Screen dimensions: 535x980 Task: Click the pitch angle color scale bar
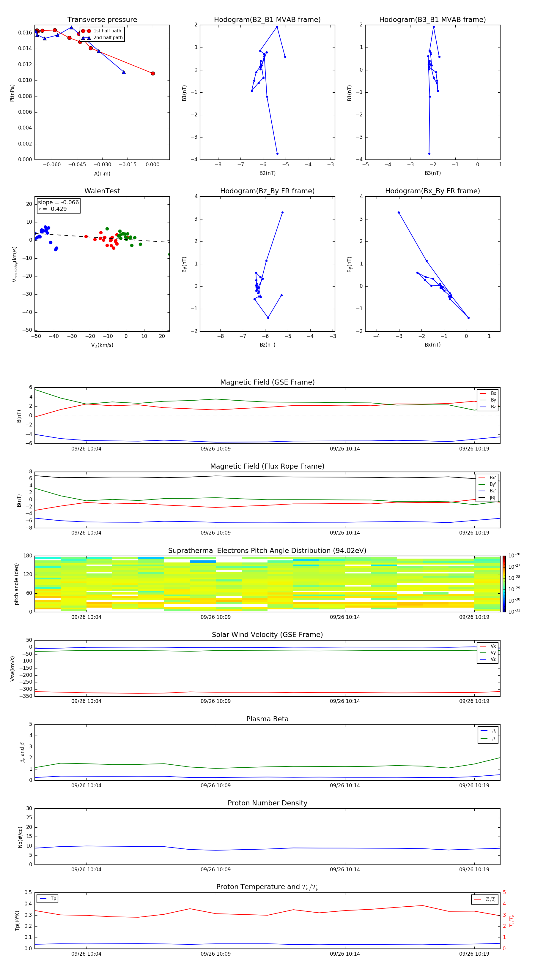(x=504, y=584)
